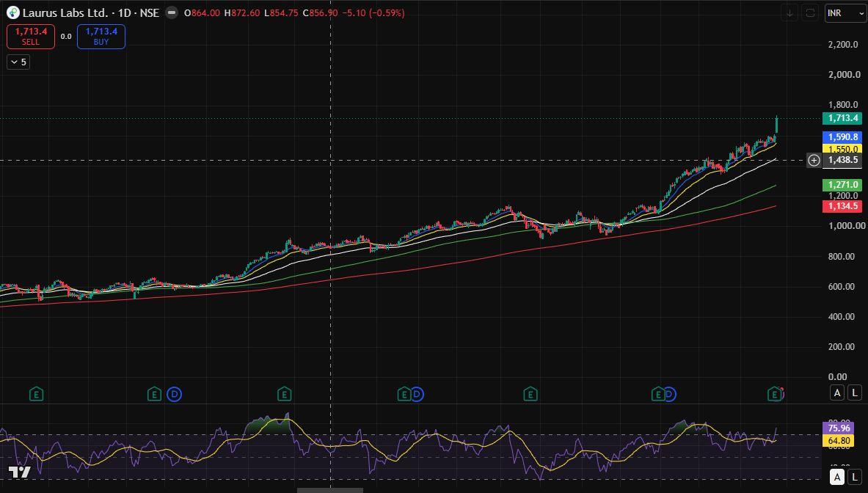Click the change value -5.10 (-0.59%)
Screen dimensions: 868x493
coord(373,12)
